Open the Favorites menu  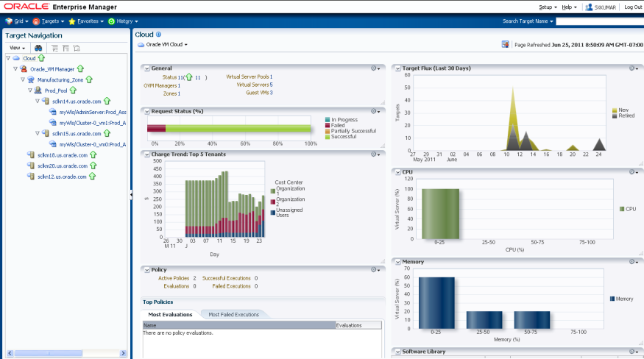pos(86,21)
